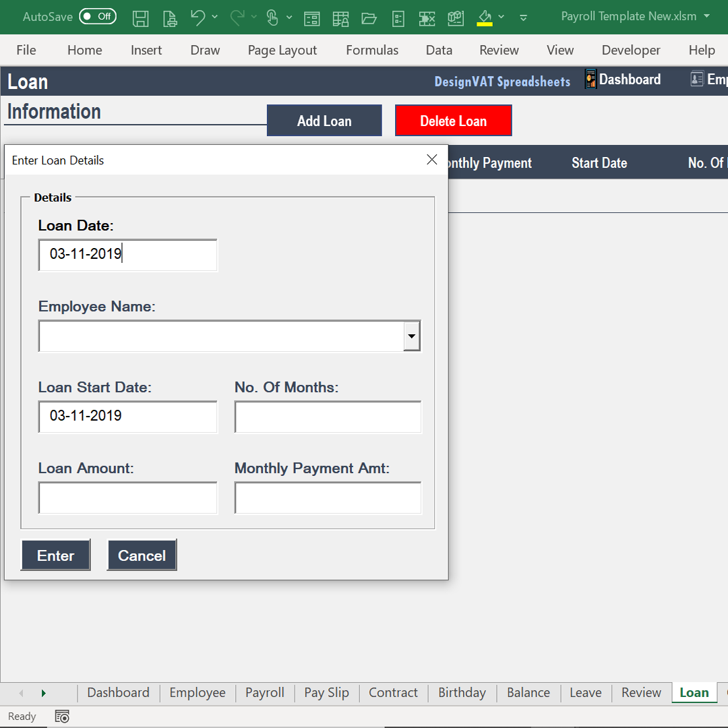
Task: Expand the Fill Color dropdown arrow
Action: coord(502,18)
